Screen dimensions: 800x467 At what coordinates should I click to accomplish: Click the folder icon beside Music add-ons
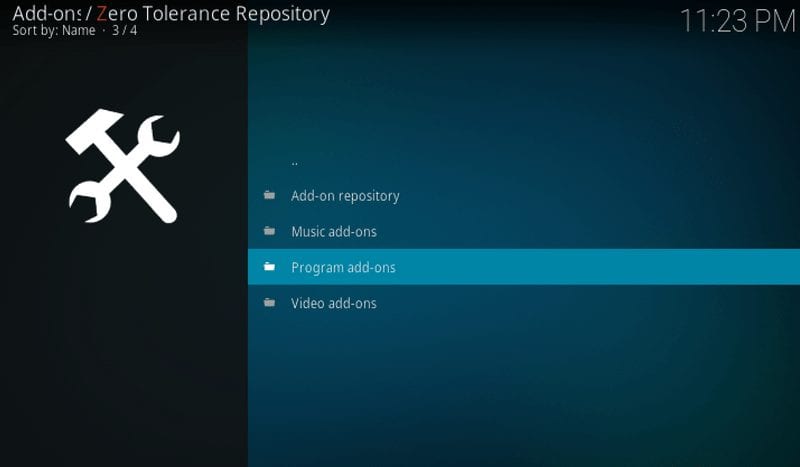click(x=269, y=231)
